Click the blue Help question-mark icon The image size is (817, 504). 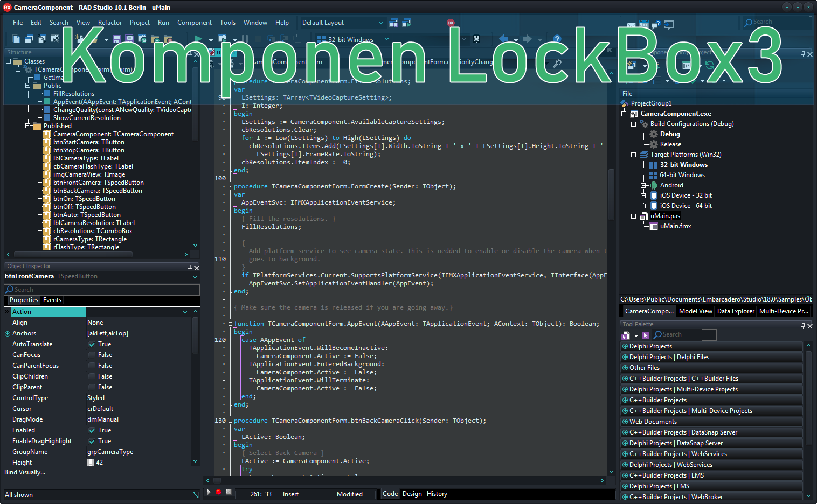557,39
